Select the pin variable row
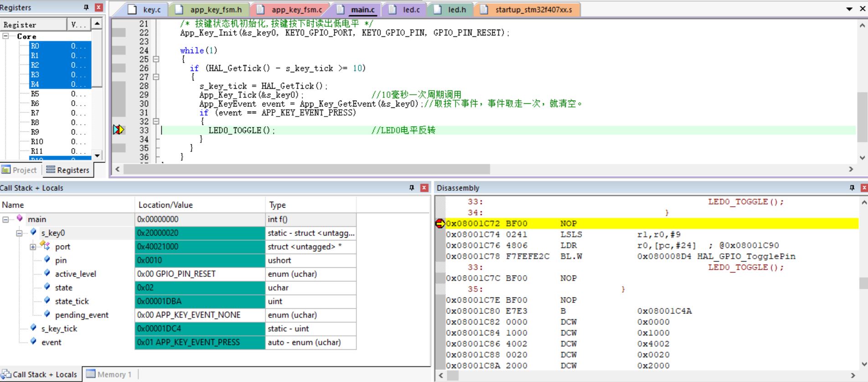868x382 pixels. point(178,260)
